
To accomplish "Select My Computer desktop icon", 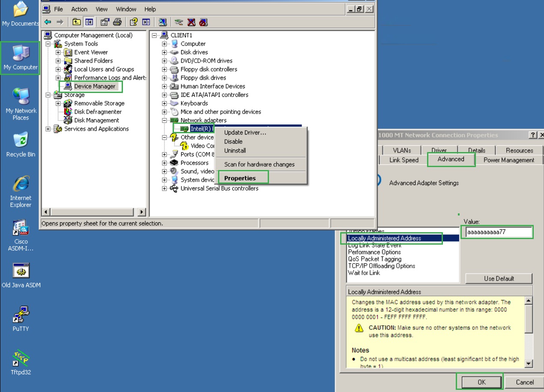I will pyautogui.click(x=20, y=58).
